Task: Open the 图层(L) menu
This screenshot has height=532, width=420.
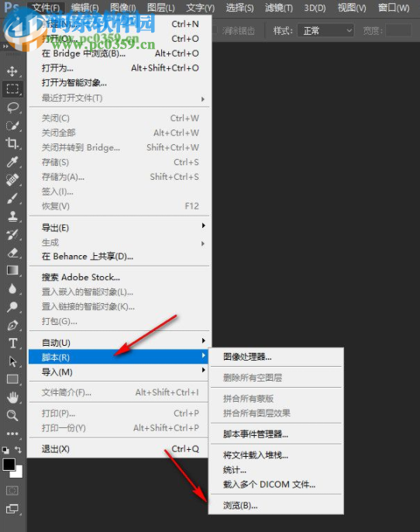Action: pyautogui.click(x=161, y=8)
